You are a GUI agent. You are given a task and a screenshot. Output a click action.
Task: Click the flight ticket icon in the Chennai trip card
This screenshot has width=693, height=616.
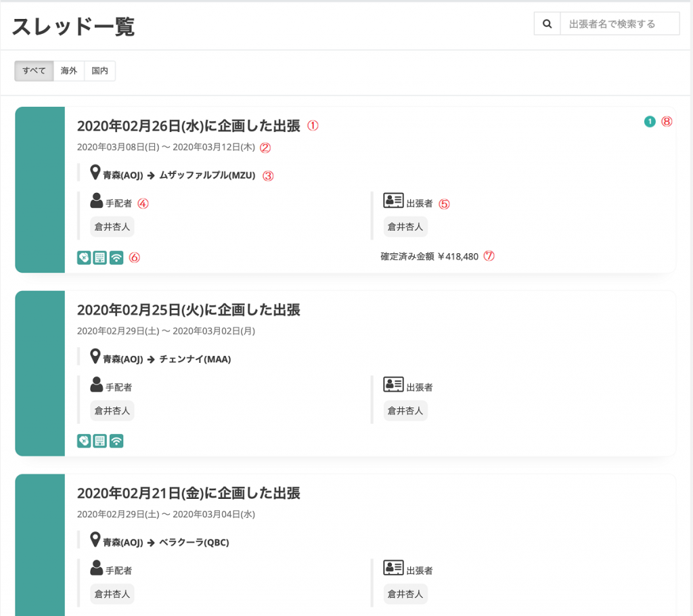point(84,441)
